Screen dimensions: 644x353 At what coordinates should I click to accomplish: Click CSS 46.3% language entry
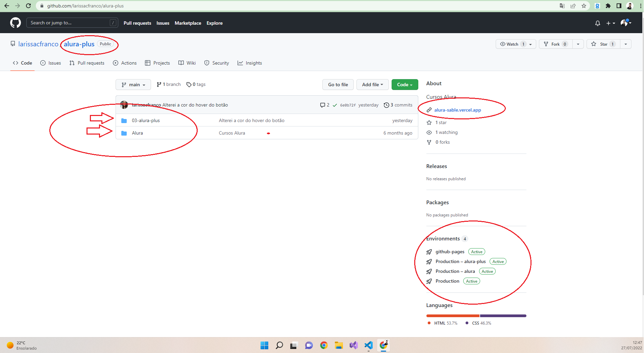478,323
